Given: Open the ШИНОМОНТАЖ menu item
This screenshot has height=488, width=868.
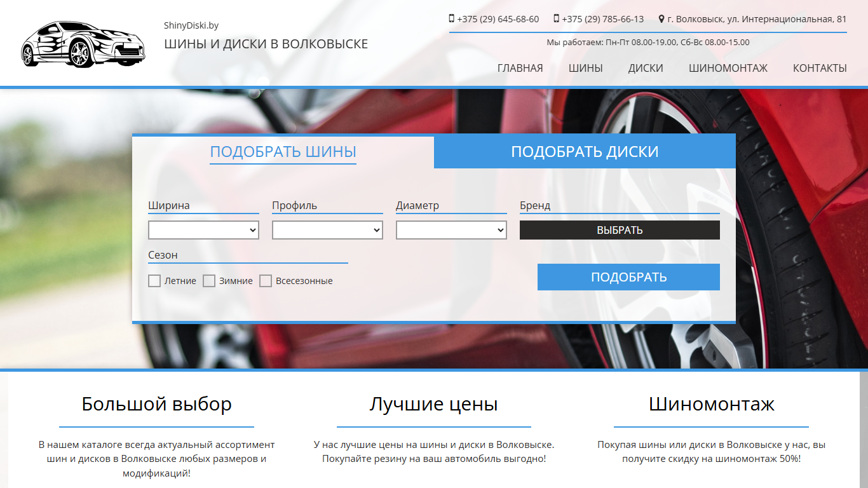Looking at the screenshot, I should (x=728, y=68).
